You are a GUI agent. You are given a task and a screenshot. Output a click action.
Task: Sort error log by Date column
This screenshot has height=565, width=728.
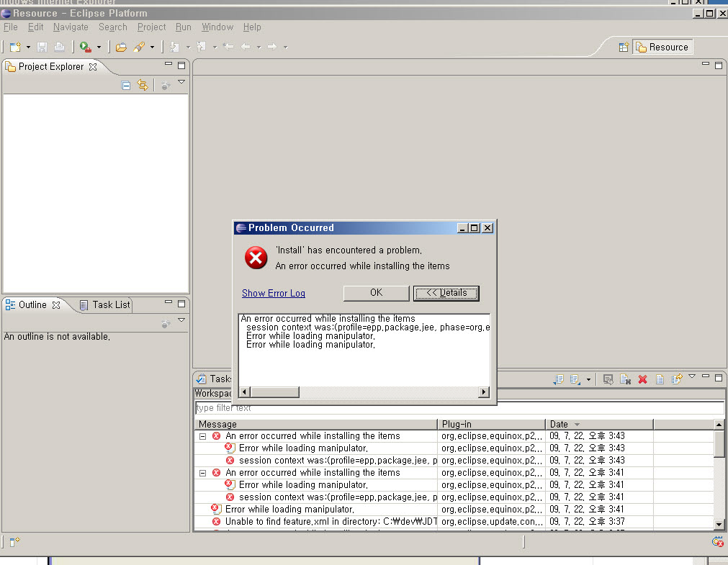(x=599, y=425)
